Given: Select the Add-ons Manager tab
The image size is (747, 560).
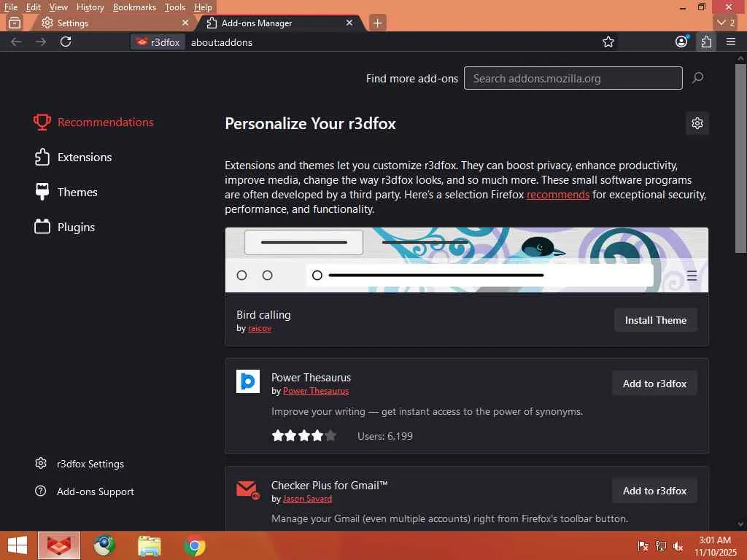Looking at the screenshot, I should [x=281, y=23].
